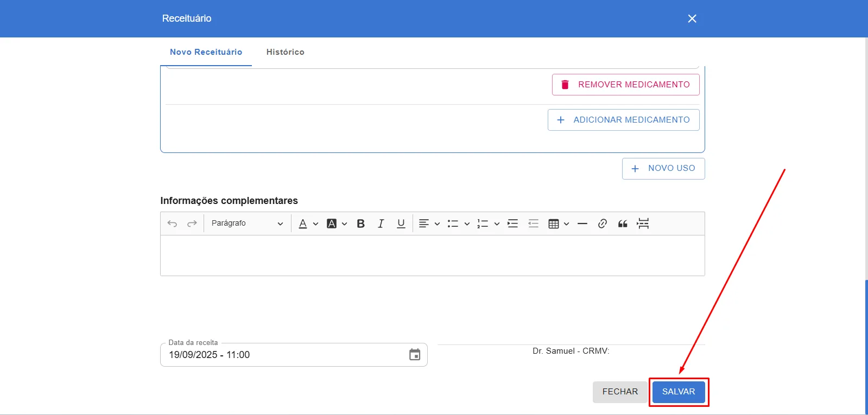Select the Novo Receituário tab

click(206, 52)
